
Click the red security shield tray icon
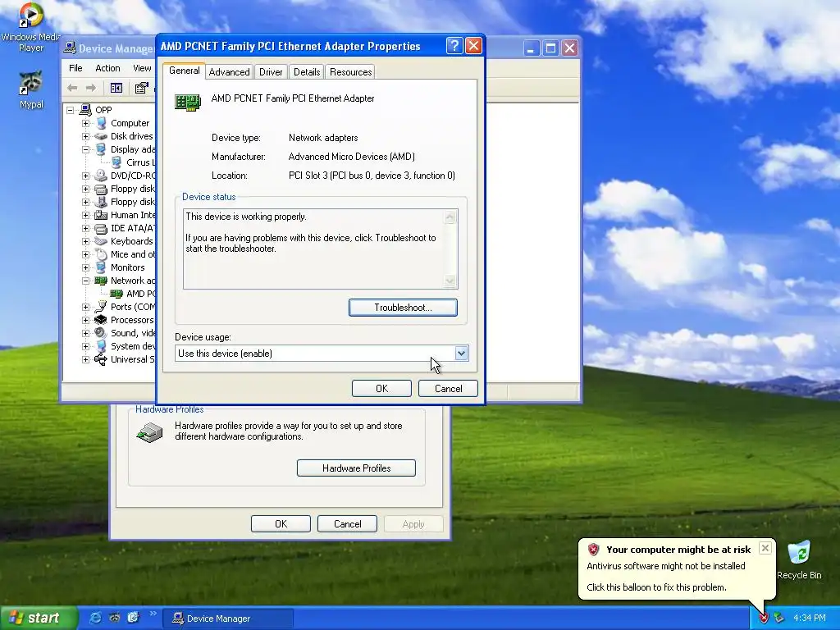pos(764,619)
